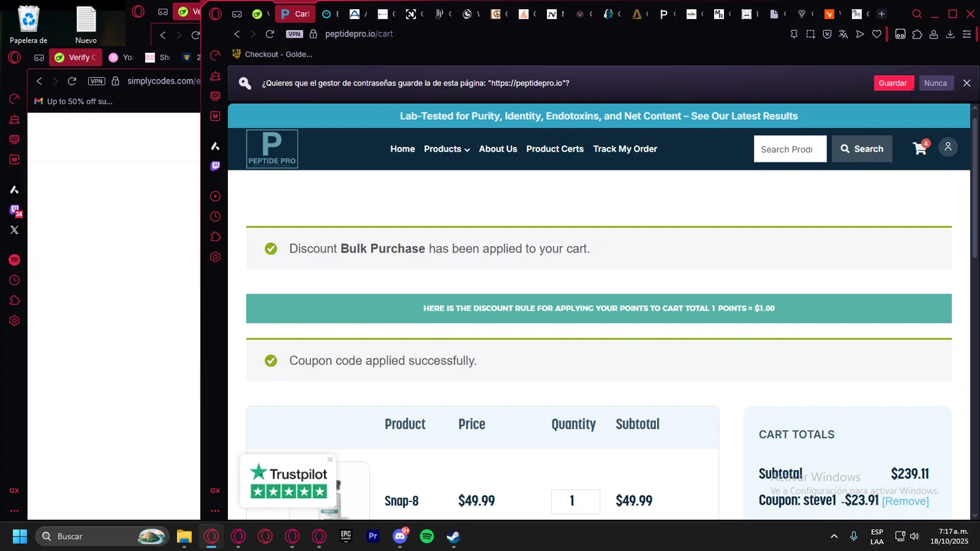Open Twitch with 34 badge in back window sidebar

click(x=15, y=210)
